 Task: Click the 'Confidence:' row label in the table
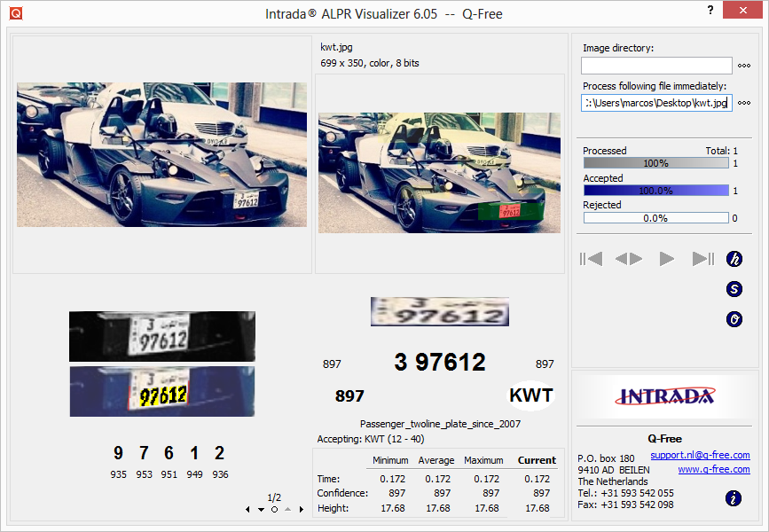tap(343, 493)
